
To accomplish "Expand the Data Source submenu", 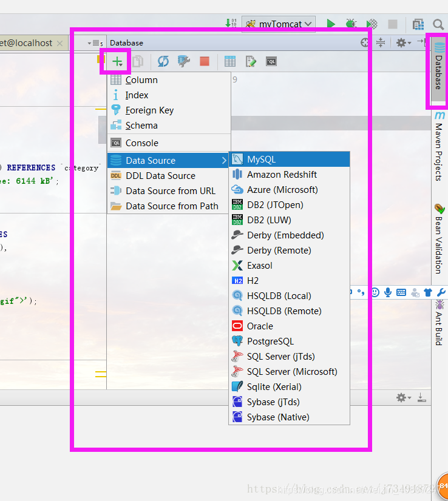I will click(168, 160).
